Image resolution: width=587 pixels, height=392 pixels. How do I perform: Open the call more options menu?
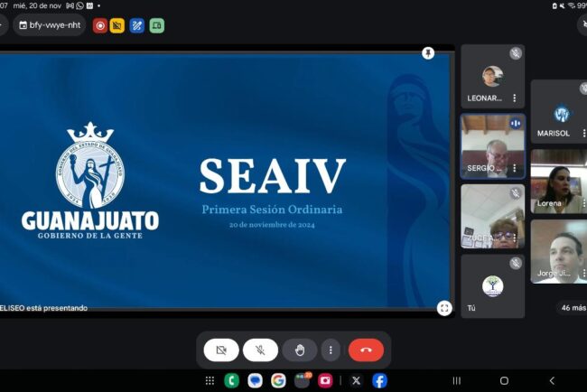pyautogui.click(x=331, y=350)
